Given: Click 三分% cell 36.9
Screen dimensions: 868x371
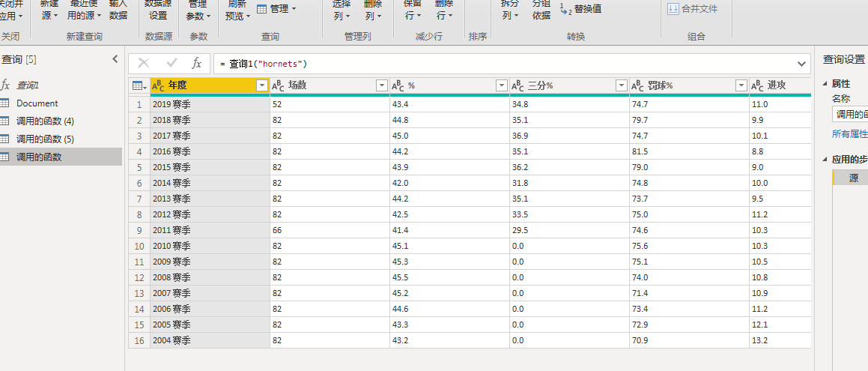Looking at the screenshot, I should [570, 136].
